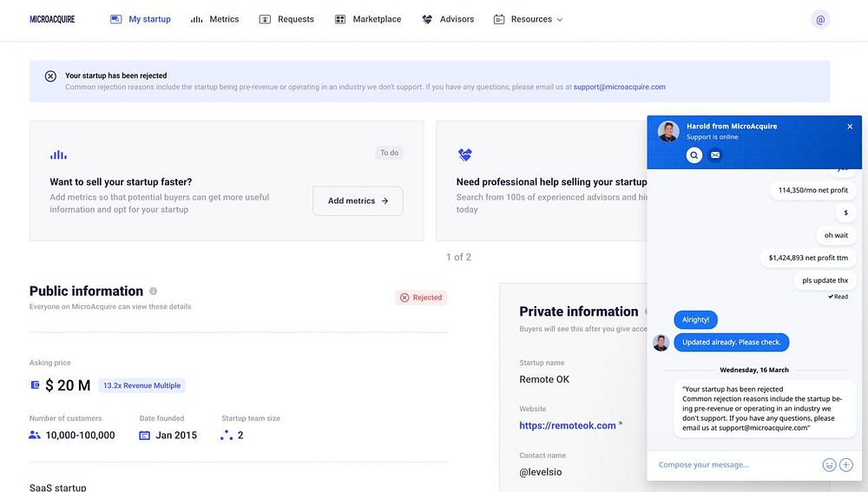Expand the Resources dropdown menu
The width and height of the screenshot is (868, 492).
point(528,19)
